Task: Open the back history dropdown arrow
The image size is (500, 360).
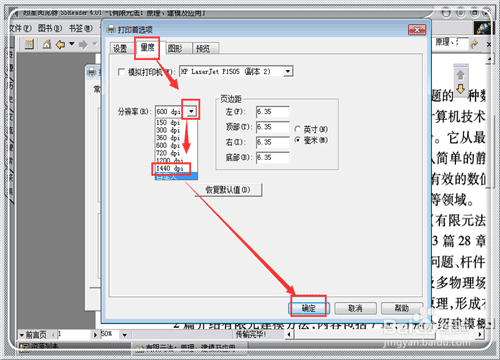Action: pos(71,44)
